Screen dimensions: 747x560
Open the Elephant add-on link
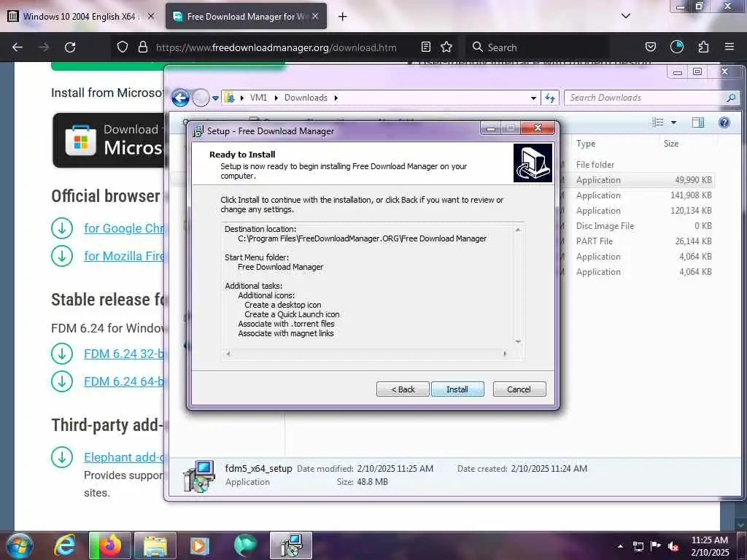pyautogui.click(x=124, y=457)
